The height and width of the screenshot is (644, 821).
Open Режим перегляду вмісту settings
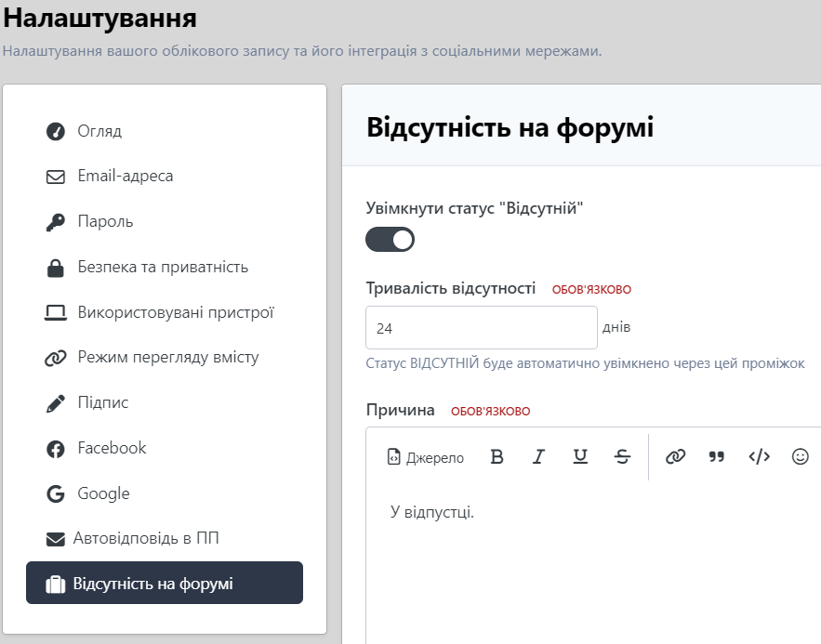click(167, 358)
